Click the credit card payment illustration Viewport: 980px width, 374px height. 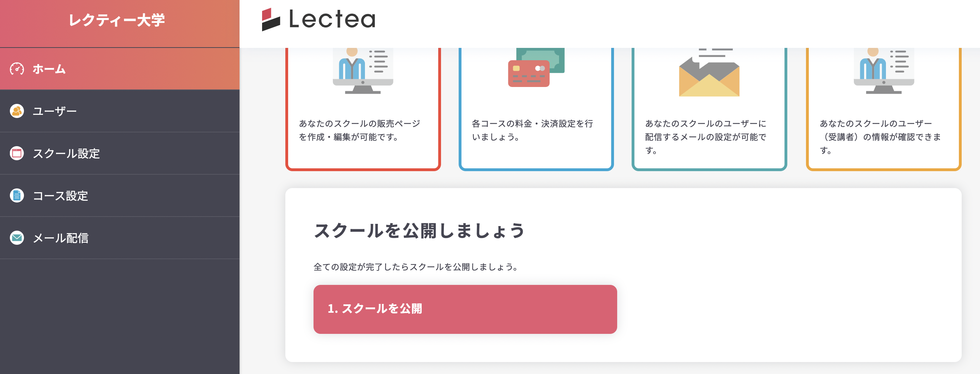536,68
